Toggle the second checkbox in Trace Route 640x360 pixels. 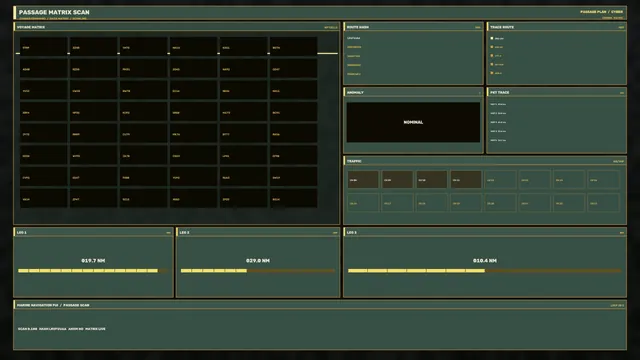[x=492, y=47]
